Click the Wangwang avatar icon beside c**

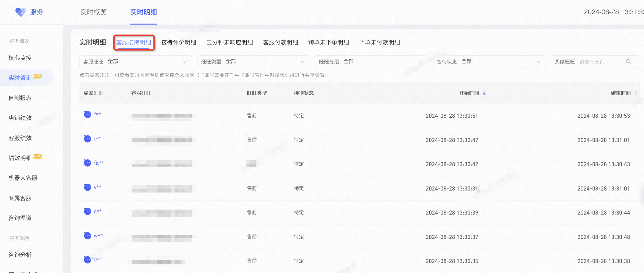[87, 211]
